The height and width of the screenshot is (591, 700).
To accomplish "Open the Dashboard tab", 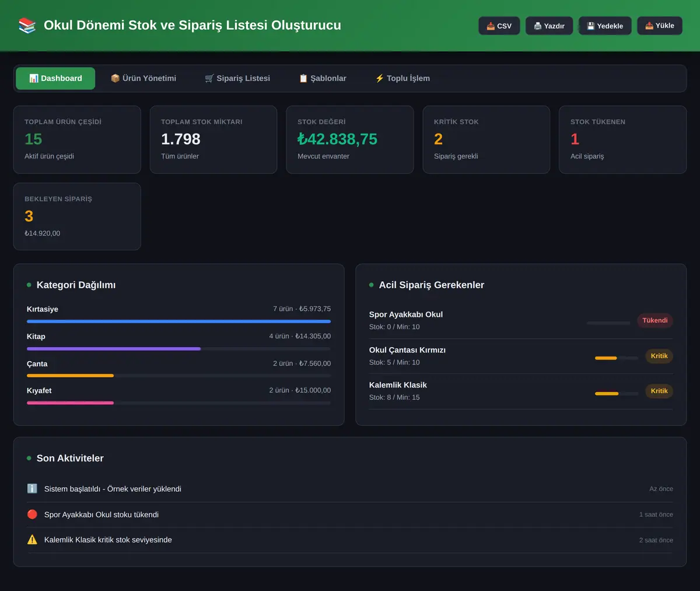I will (x=55, y=78).
